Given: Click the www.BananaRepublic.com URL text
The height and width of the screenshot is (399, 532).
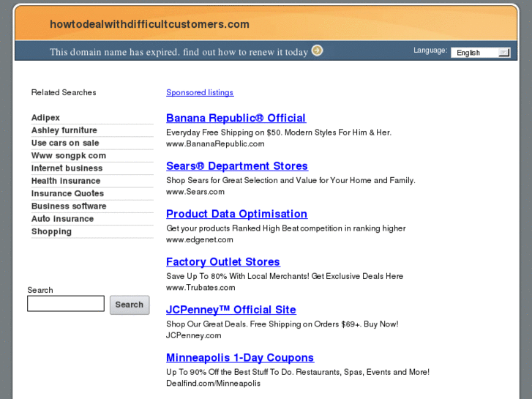Looking at the screenshot, I should [215, 143].
